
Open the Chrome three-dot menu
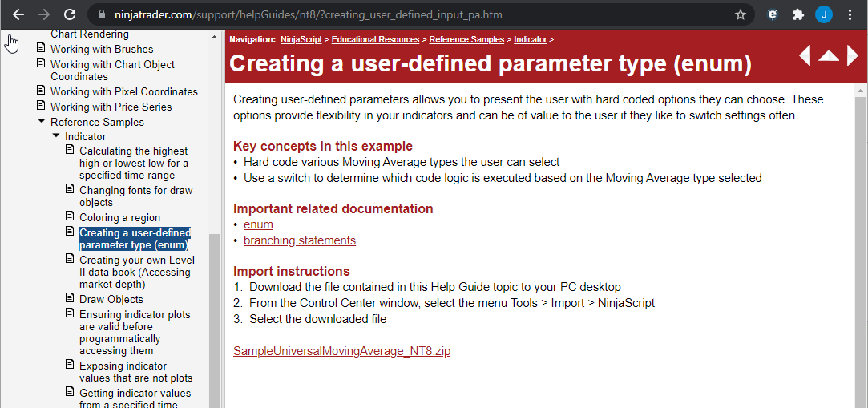click(x=850, y=14)
